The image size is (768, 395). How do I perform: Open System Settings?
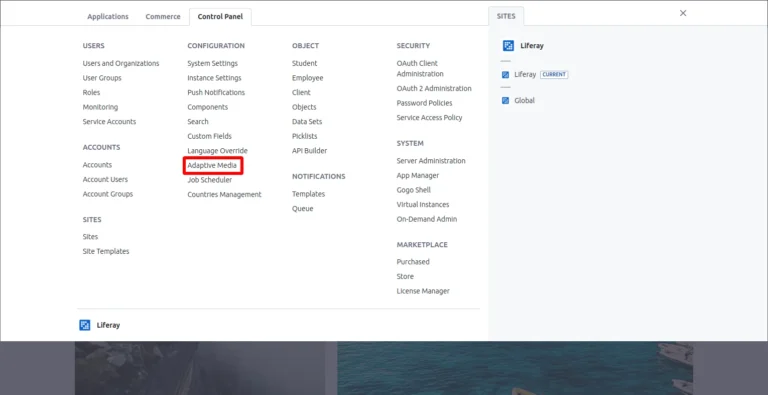[x=213, y=63]
